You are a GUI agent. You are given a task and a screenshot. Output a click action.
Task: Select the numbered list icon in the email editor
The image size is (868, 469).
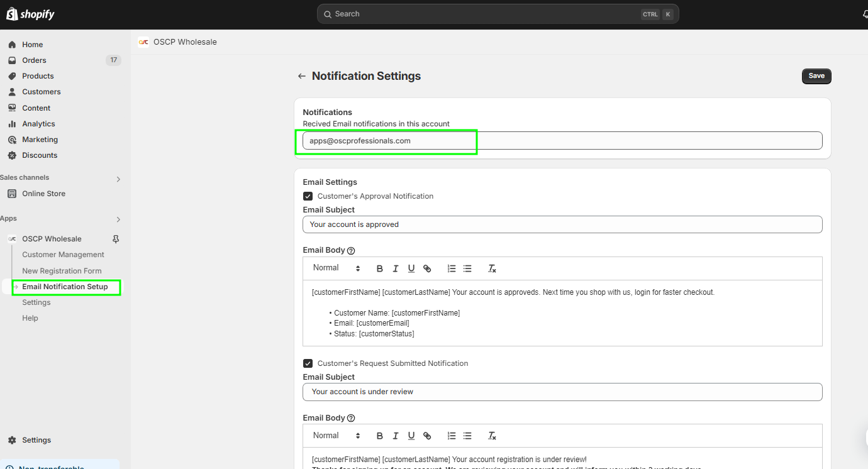[x=451, y=268]
